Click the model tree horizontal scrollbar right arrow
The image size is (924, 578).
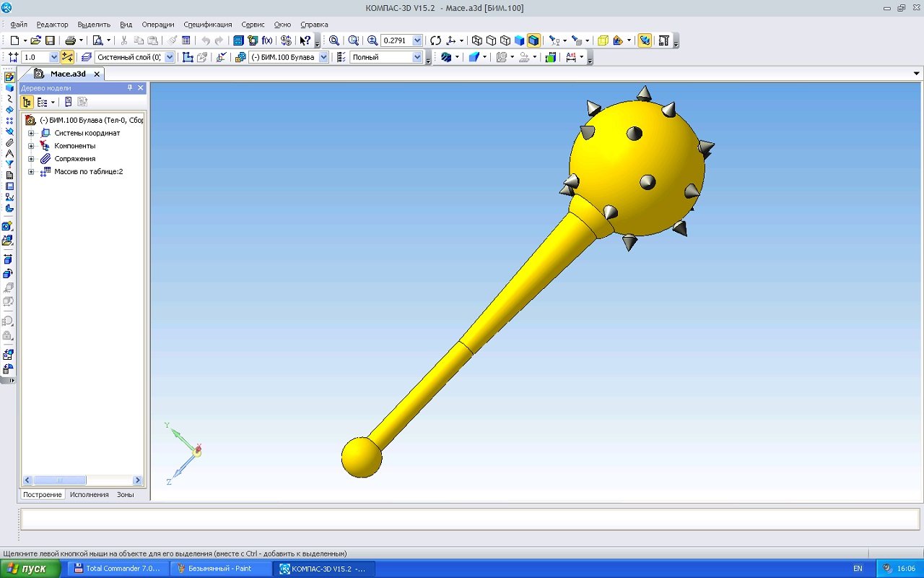137,480
